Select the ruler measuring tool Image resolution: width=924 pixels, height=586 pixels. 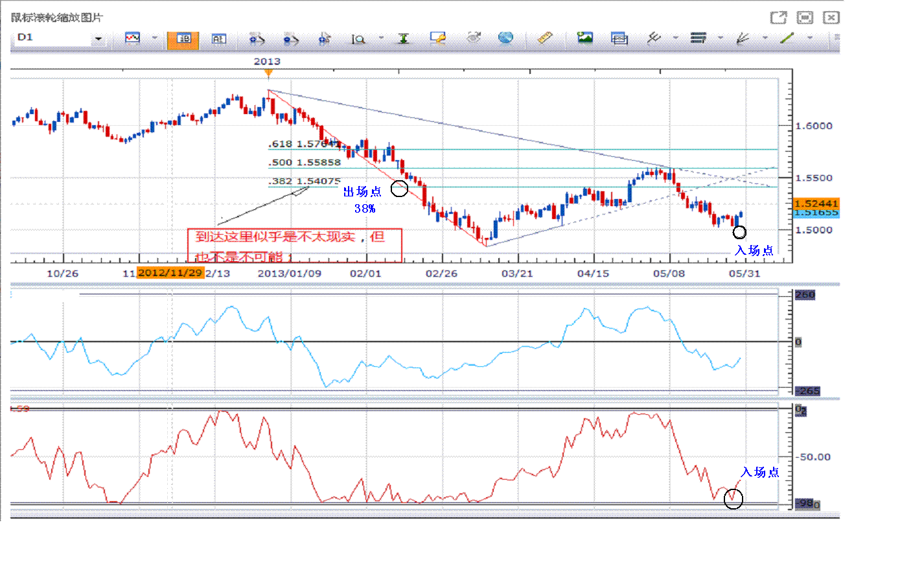click(546, 38)
